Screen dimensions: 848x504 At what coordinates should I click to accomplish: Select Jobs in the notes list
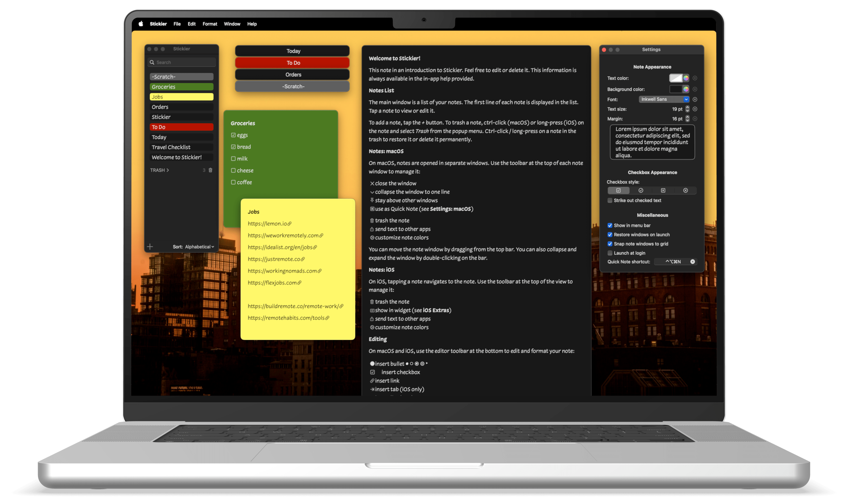pos(181,97)
